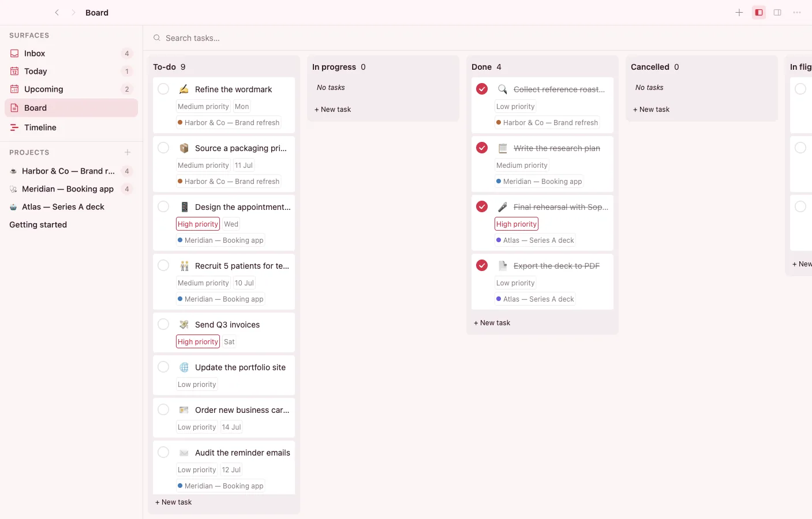This screenshot has height=519, width=812.
Task: Click Low priority on Update the portfolio site
Action: point(197,385)
